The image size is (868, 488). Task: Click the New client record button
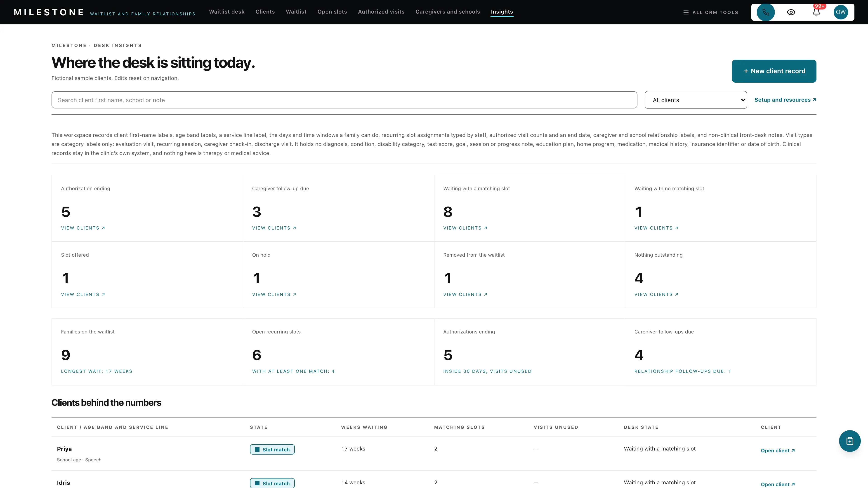[774, 71]
